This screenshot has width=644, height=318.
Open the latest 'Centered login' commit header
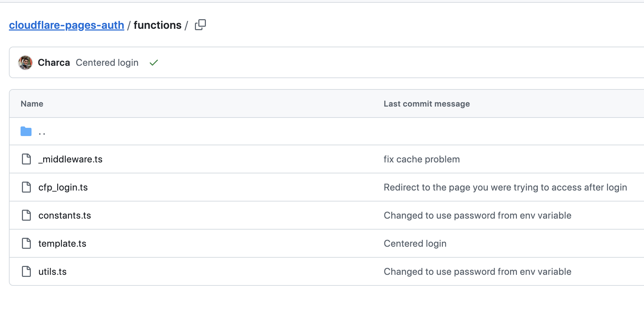point(107,63)
